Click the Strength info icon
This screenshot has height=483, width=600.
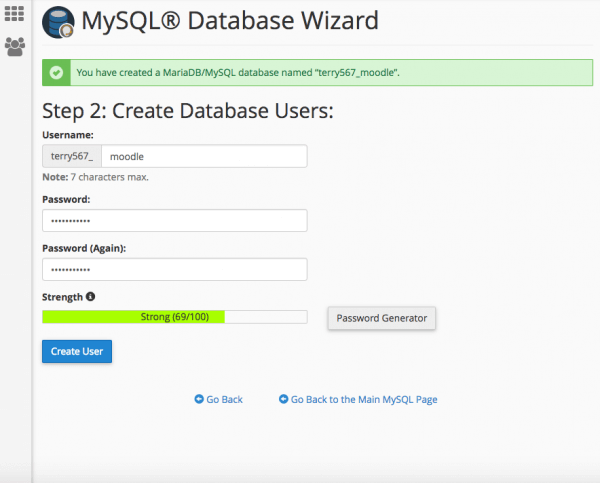[90, 296]
